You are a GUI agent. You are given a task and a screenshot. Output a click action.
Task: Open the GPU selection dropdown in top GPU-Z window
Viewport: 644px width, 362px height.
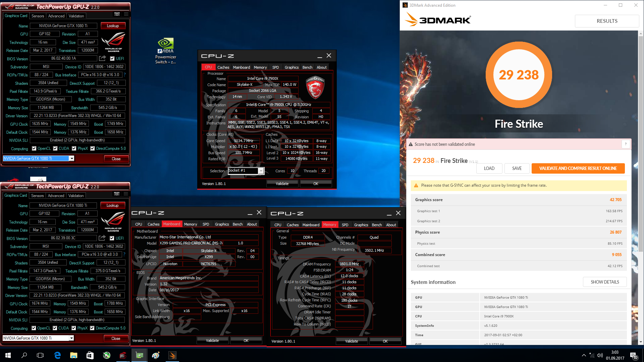[71, 159]
